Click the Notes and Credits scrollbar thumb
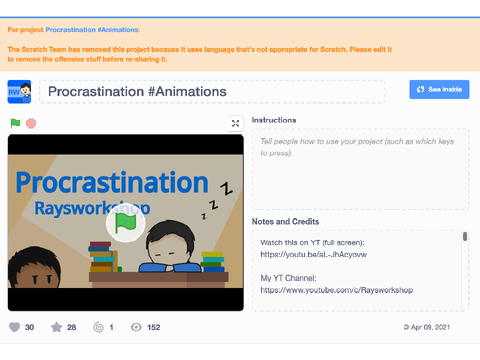The height and width of the screenshot is (360, 480). point(465,236)
